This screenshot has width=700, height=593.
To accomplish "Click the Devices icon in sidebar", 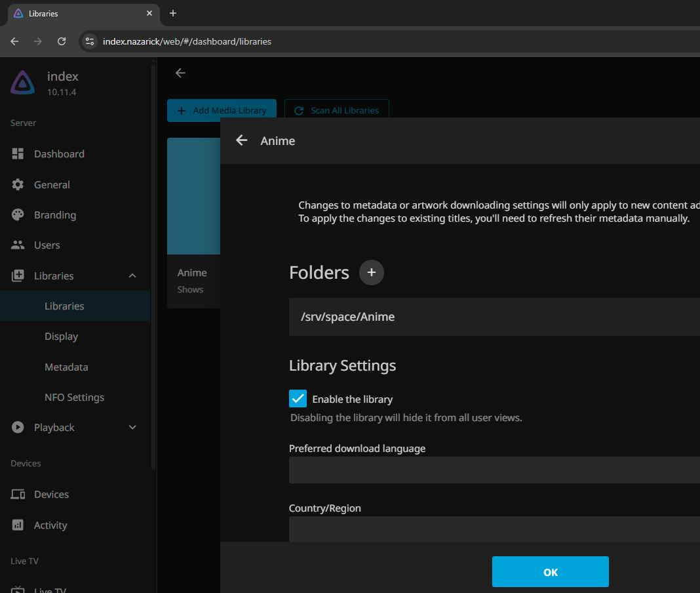I will point(18,494).
